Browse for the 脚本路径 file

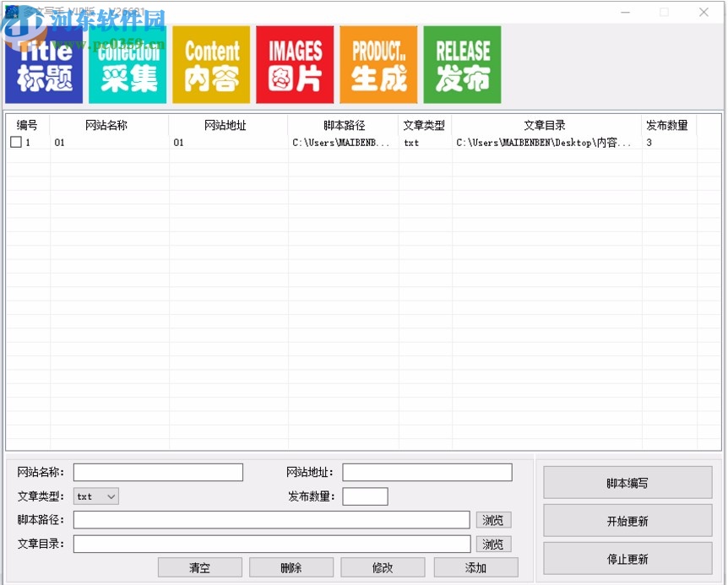point(493,520)
